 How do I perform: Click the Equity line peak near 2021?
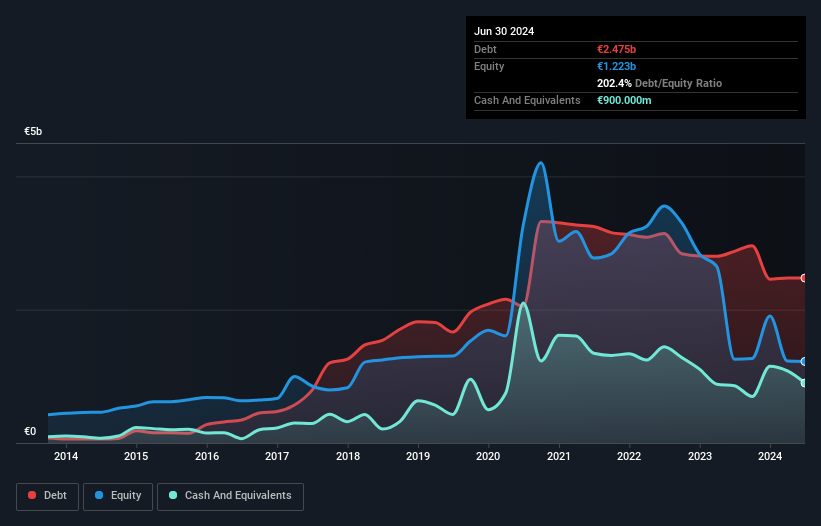coord(541,163)
